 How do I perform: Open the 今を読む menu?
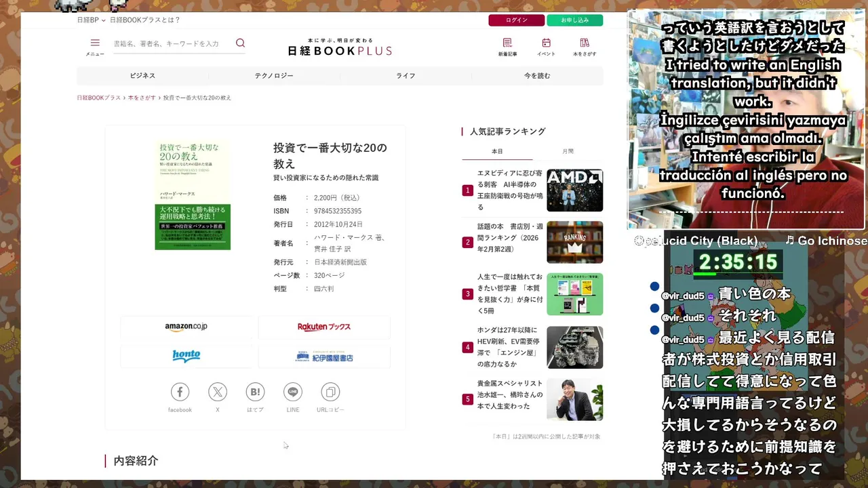[x=537, y=76]
